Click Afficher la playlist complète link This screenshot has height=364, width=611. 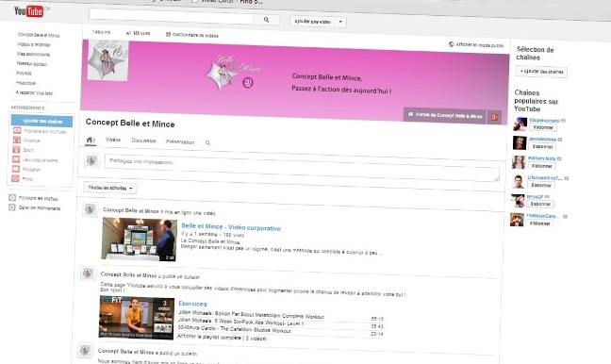tap(222, 338)
